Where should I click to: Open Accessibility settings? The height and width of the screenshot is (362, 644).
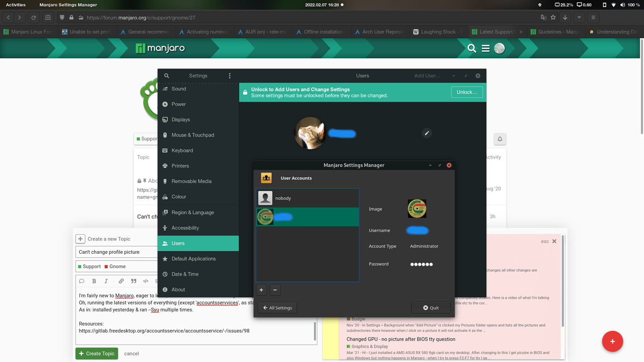point(198,228)
